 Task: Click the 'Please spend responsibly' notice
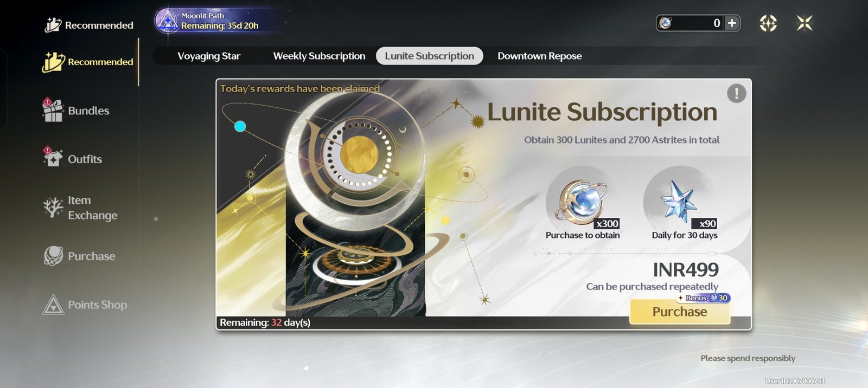click(748, 358)
